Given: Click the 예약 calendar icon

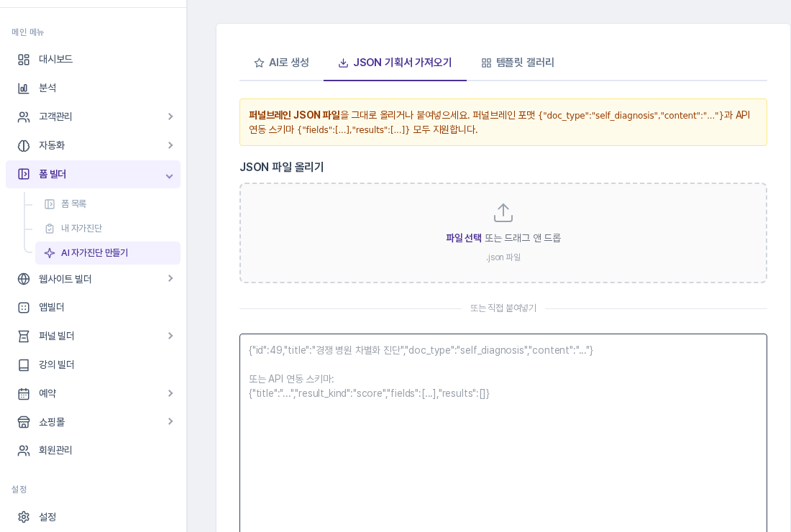Looking at the screenshot, I should click(24, 394).
